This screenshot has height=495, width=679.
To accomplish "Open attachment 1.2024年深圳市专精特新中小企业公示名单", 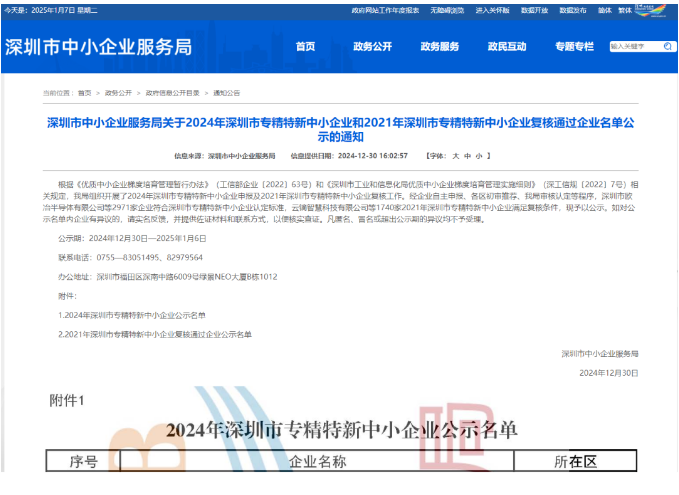I will pyautogui.click(x=132, y=315).
